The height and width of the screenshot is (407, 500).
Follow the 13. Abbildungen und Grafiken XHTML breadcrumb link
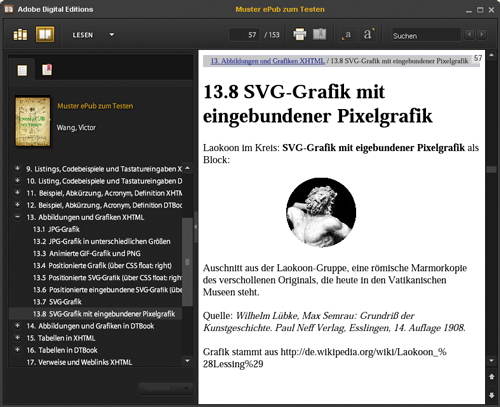coord(268,61)
